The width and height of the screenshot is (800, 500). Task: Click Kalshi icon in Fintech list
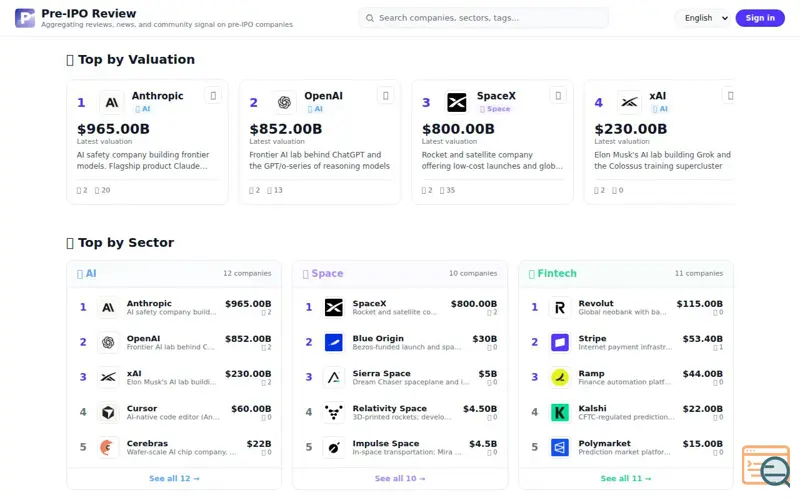pyautogui.click(x=560, y=412)
